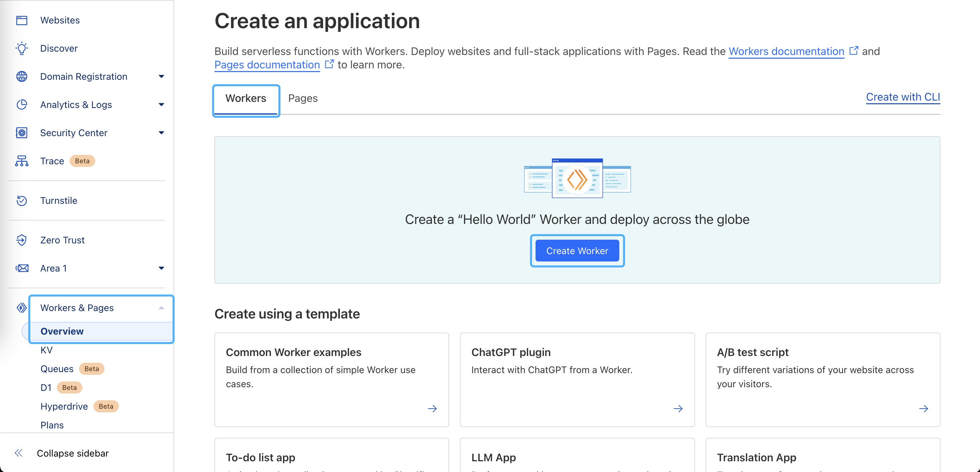The width and height of the screenshot is (980, 472).
Task: Select the Workers tab
Action: point(246,99)
